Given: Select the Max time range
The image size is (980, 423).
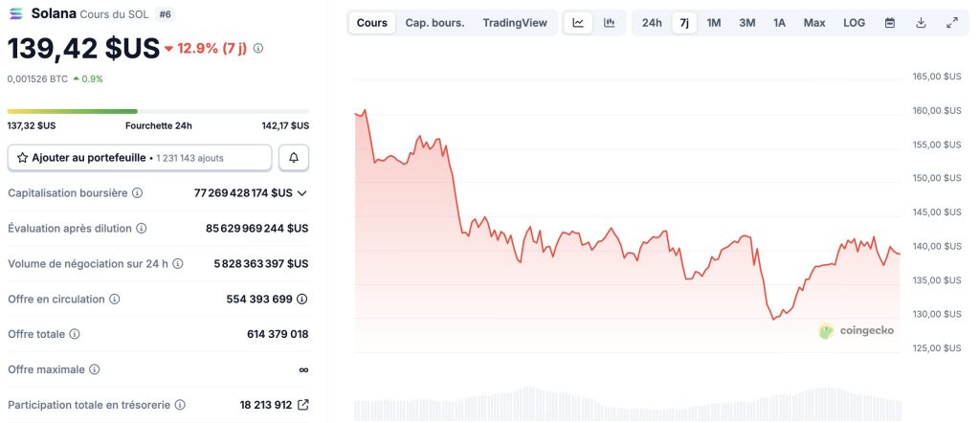Looking at the screenshot, I should [814, 23].
